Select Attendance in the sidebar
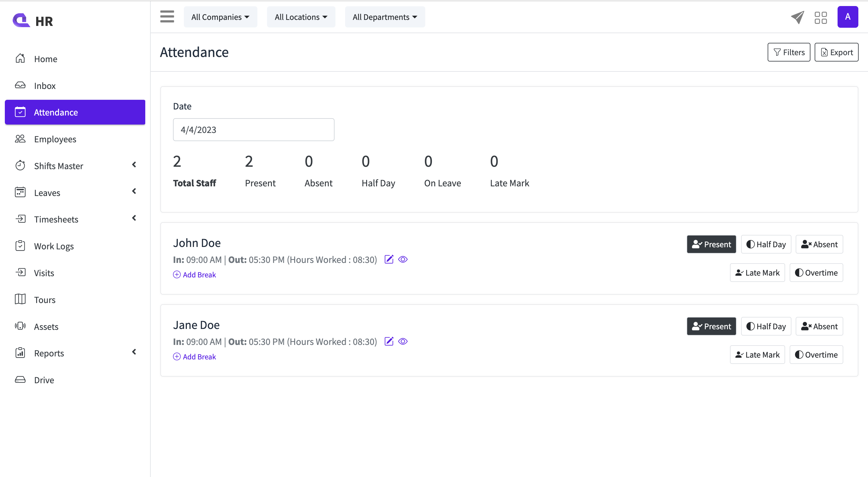This screenshot has width=868, height=477. point(56,112)
